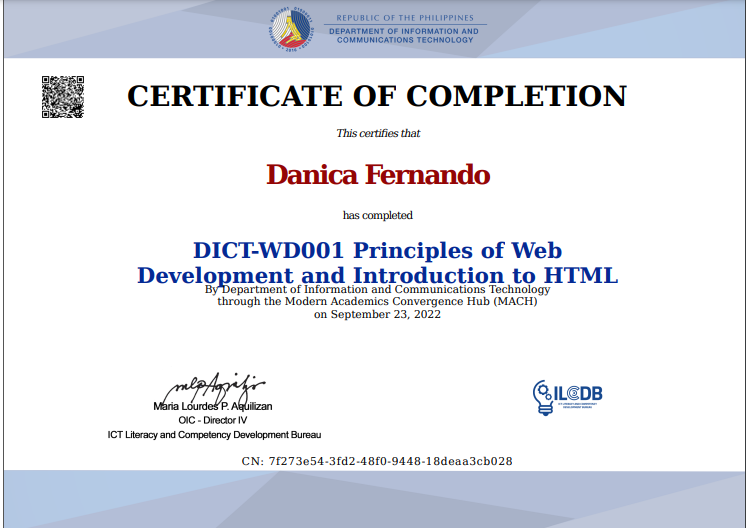Click 'through the Modern Academics Convergence Hub (MACH)'
This screenshot has width=746, height=528.
378,302
